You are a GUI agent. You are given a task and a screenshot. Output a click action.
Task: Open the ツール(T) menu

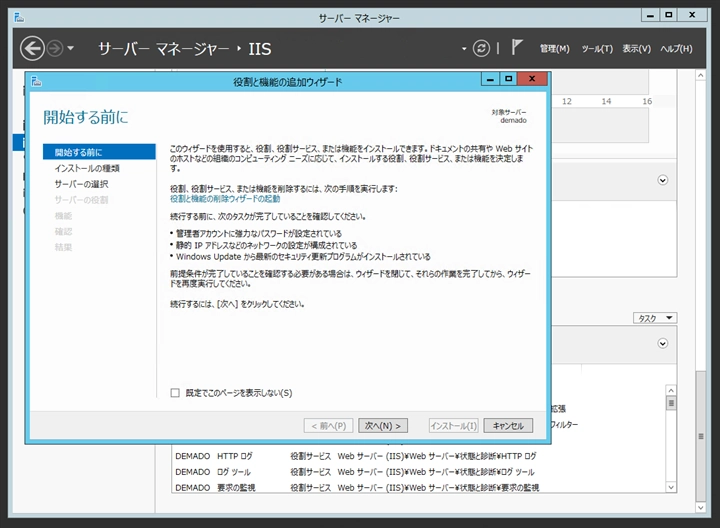pyautogui.click(x=597, y=49)
